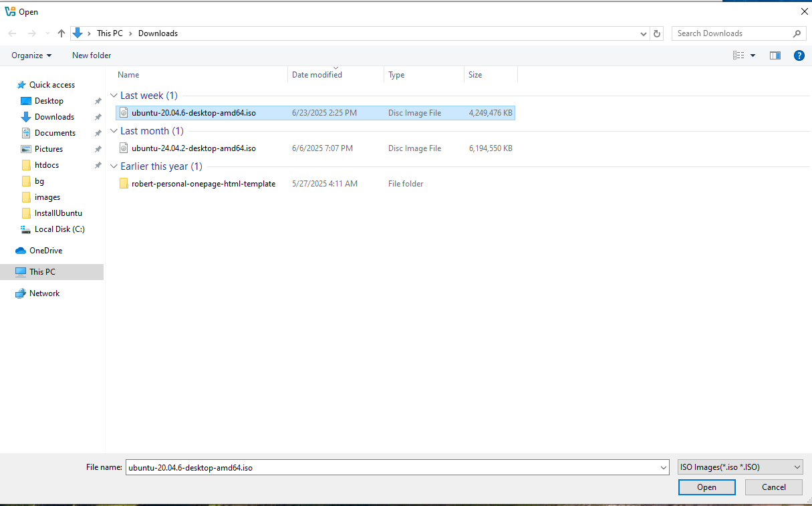812x506 pixels.
Task: Click the change view layout icon
Action: [x=739, y=55]
